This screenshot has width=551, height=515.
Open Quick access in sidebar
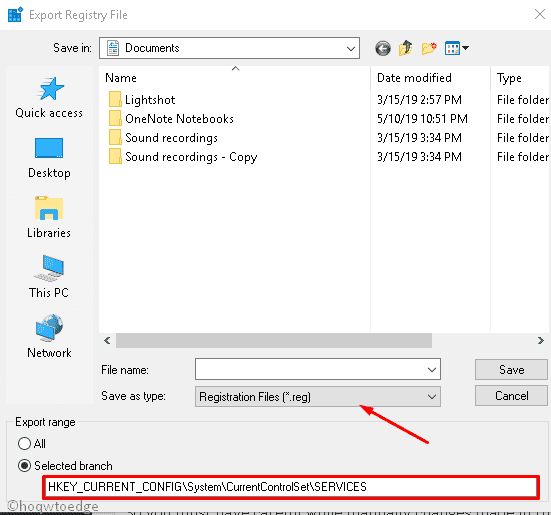pyautogui.click(x=49, y=98)
